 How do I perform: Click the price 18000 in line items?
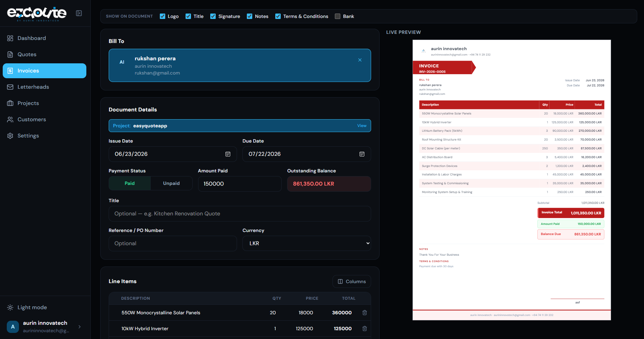(306, 313)
